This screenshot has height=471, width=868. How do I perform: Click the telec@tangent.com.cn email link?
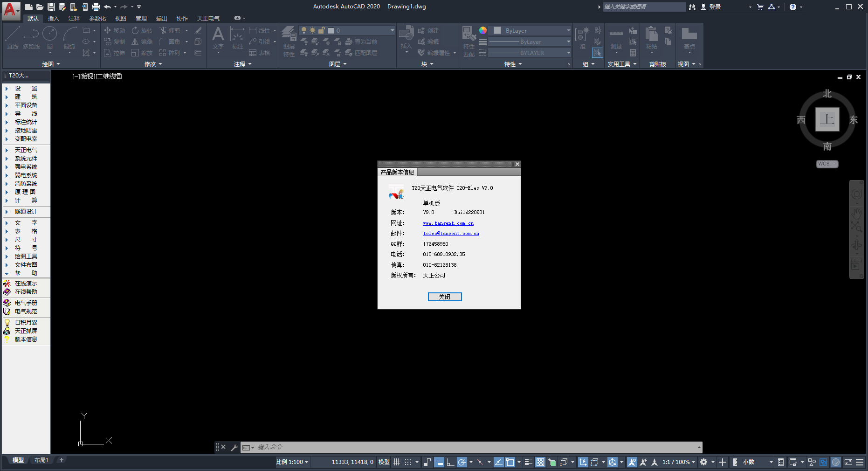[451, 234]
